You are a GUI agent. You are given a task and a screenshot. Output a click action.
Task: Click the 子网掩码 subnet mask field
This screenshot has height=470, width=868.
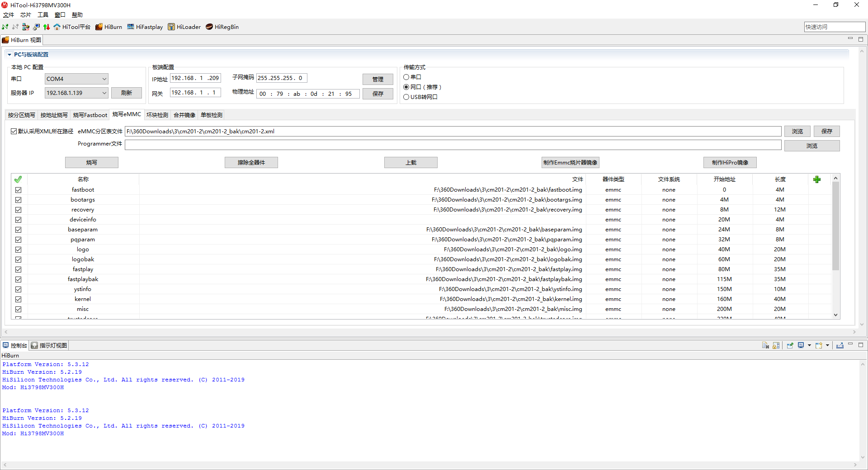282,78
